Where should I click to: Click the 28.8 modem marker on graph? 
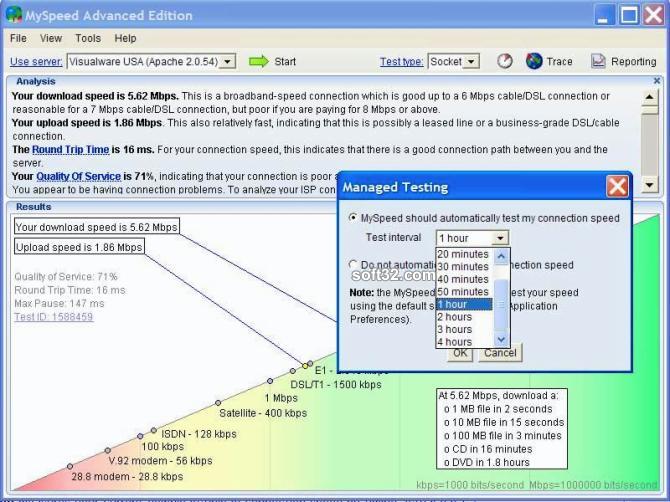click(x=70, y=466)
